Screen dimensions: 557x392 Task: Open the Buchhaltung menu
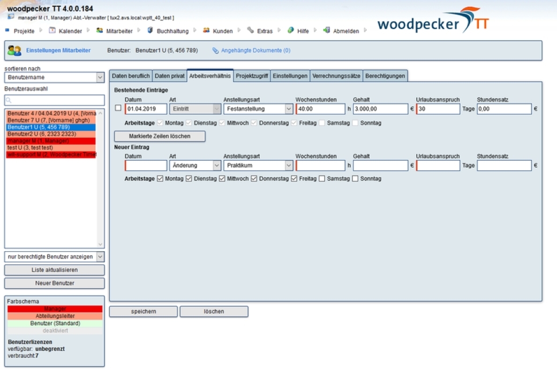172,31
